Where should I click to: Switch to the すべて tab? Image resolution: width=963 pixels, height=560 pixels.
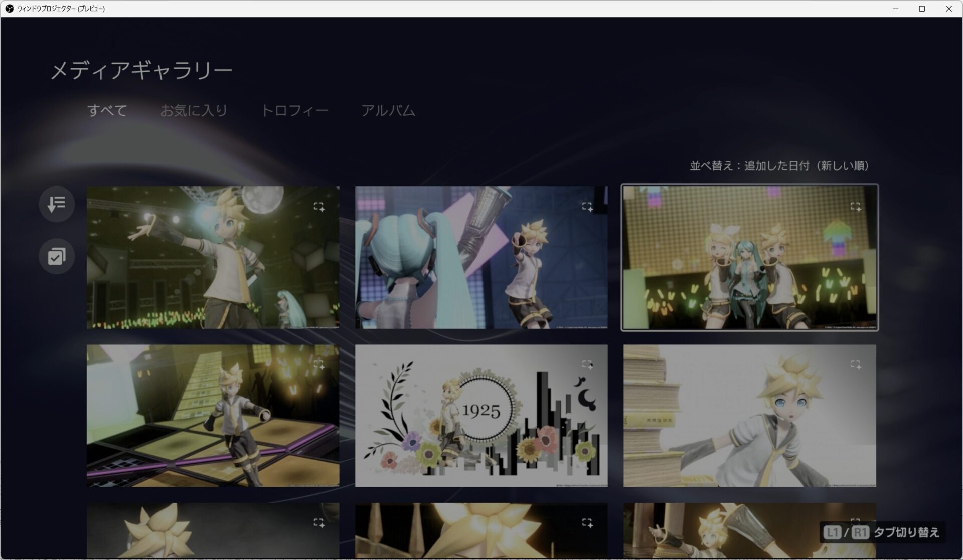pyautogui.click(x=107, y=110)
